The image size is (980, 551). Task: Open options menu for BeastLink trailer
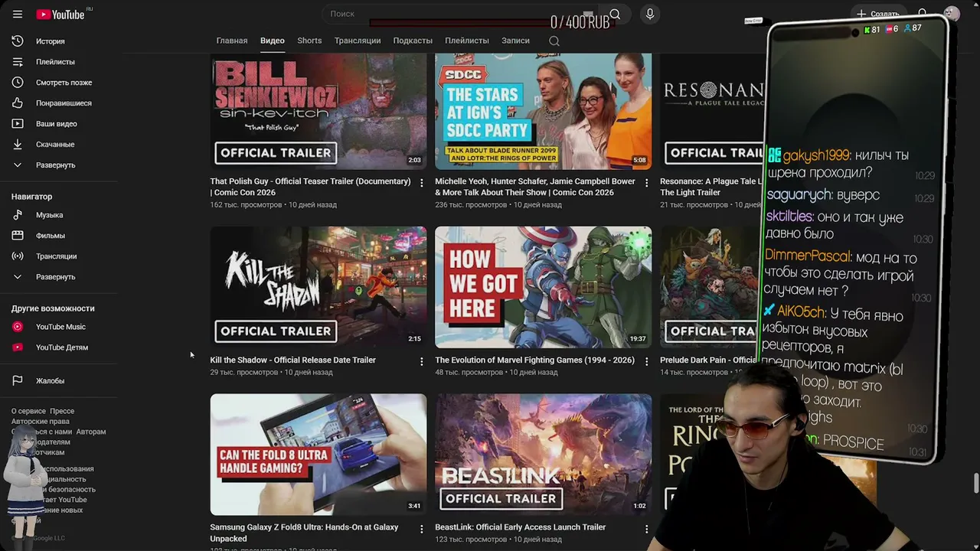click(x=646, y=529)
